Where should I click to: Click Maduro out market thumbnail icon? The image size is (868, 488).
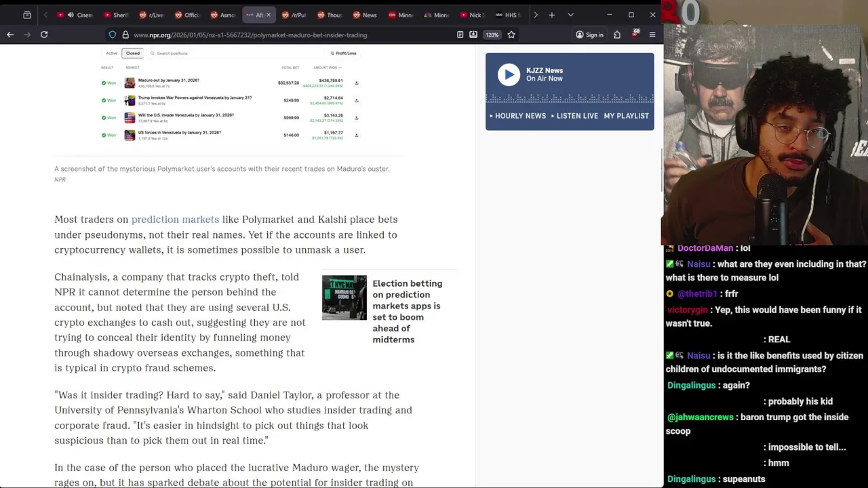point(130,83)
